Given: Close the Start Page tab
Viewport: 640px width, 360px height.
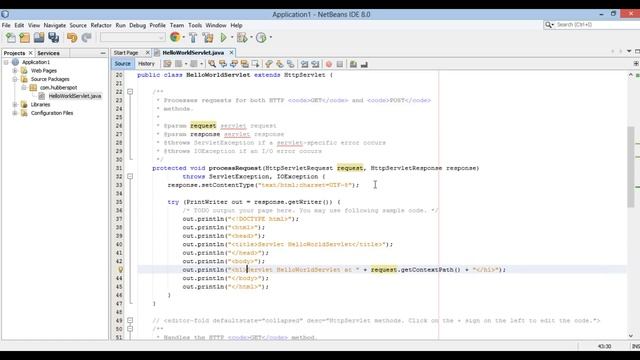Looking at the screenshot, I should [148, 53].
